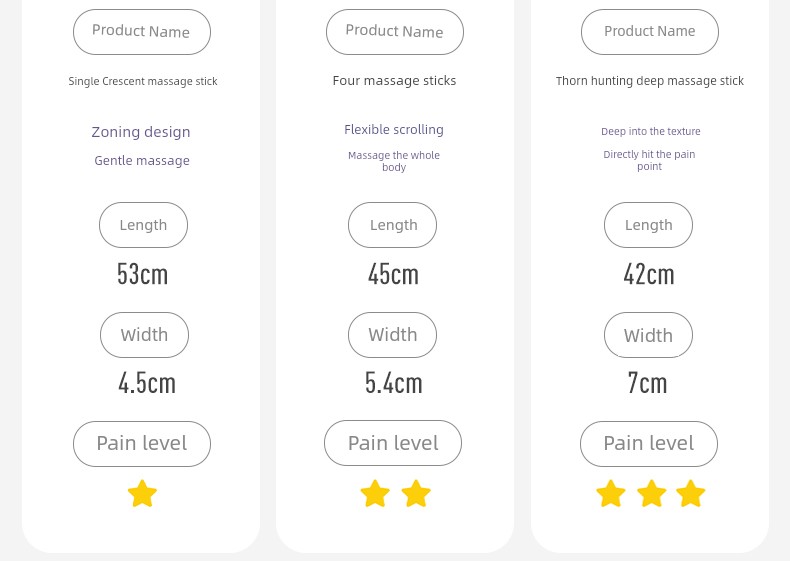
Task: Select Product Name pill above Single Crescent stick
Action: (142, 32)
